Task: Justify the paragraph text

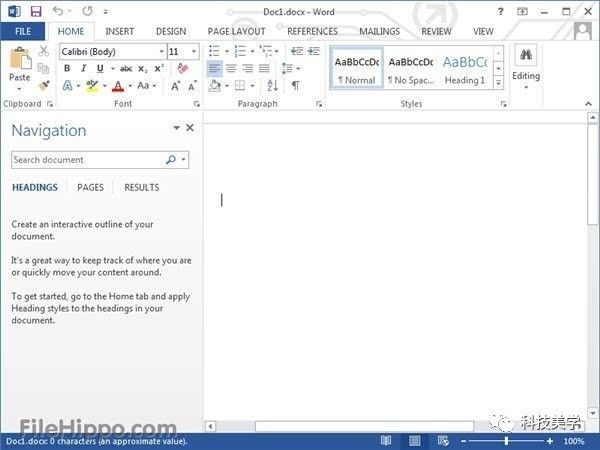Action: click(264, 68)
